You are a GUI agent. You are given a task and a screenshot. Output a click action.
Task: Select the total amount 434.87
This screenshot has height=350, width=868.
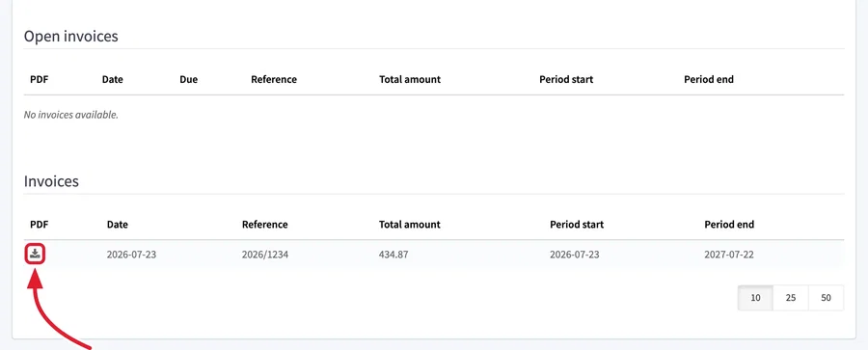(x=393, y=255)
